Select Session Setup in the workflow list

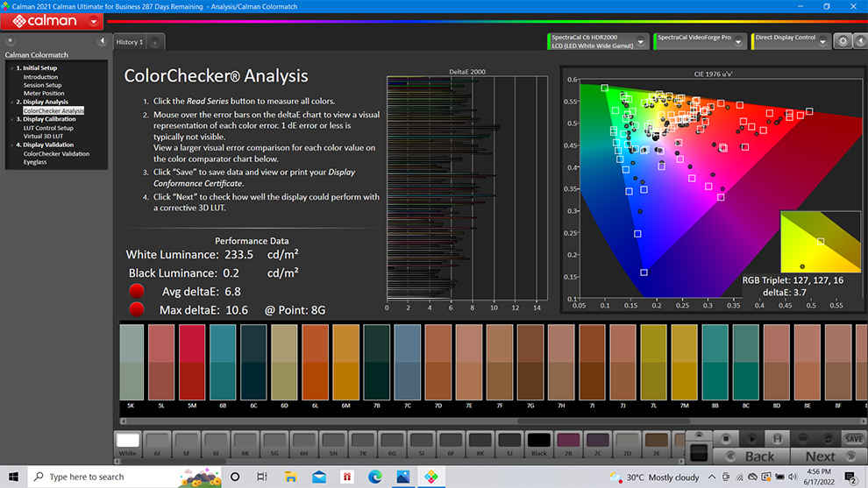tap(42, 85)
